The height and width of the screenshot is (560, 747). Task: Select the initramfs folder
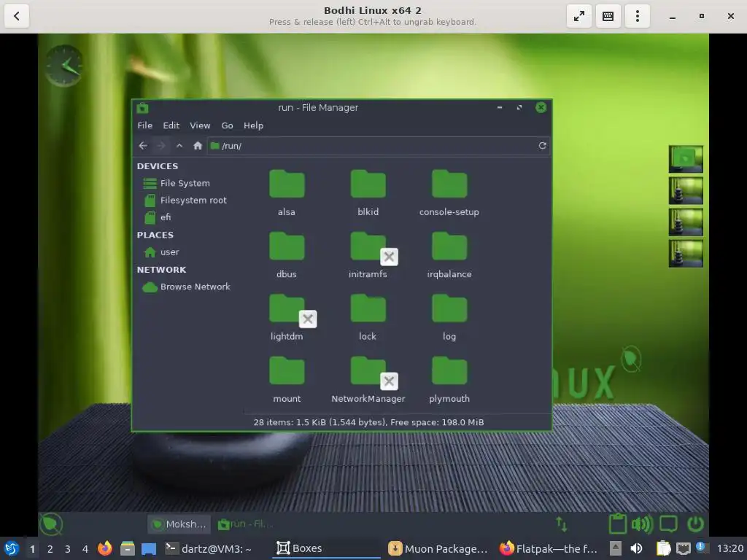pos(368,255)
